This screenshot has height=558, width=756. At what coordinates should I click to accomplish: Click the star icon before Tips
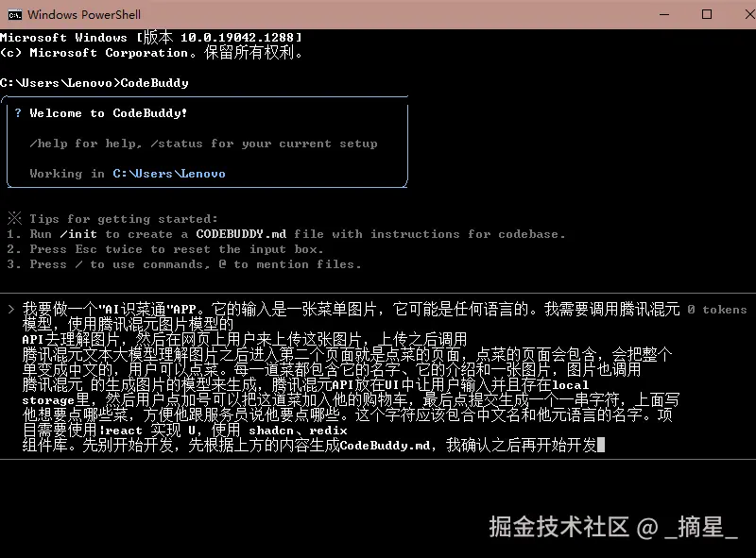[14, 218]
